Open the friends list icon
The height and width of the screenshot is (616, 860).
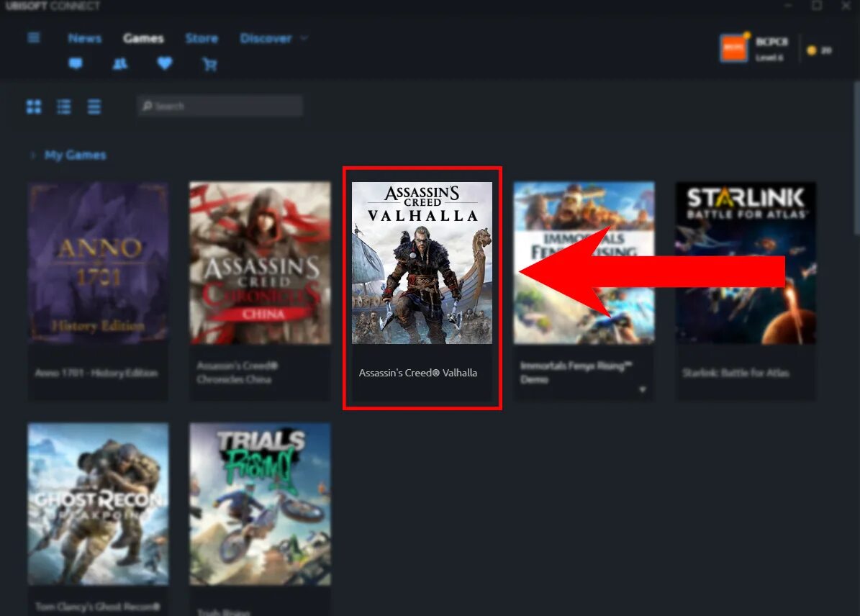point(120,64)
